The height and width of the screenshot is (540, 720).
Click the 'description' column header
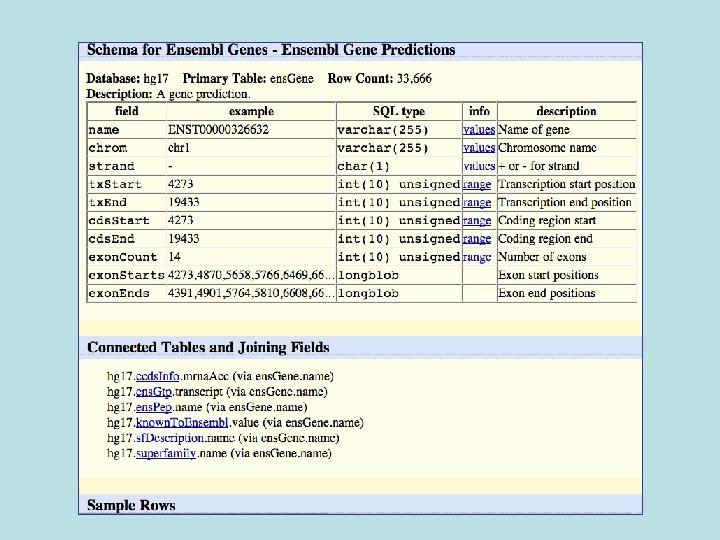point(567,111)
